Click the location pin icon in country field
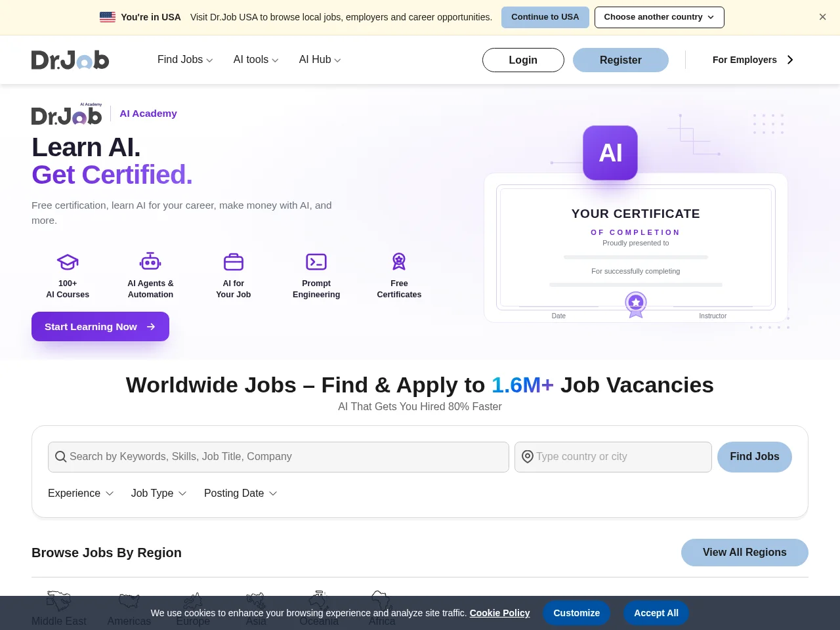 point(527,457)
